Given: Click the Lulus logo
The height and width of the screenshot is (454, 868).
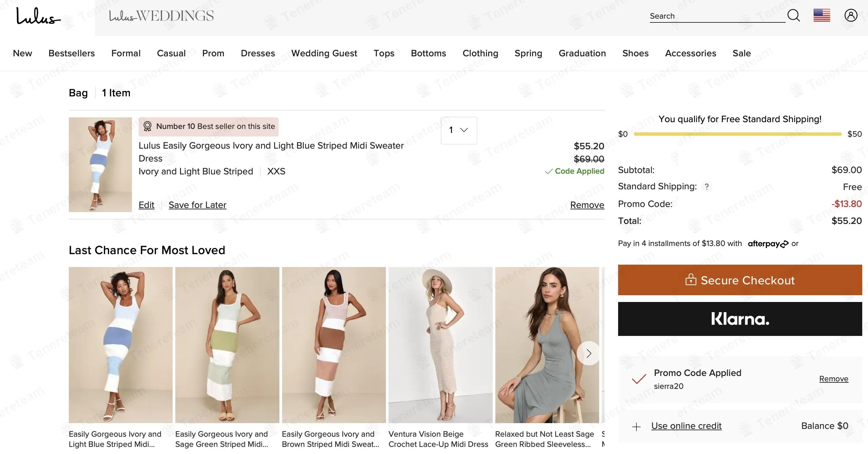Looking at the screenshot, I should pos(38,16).
